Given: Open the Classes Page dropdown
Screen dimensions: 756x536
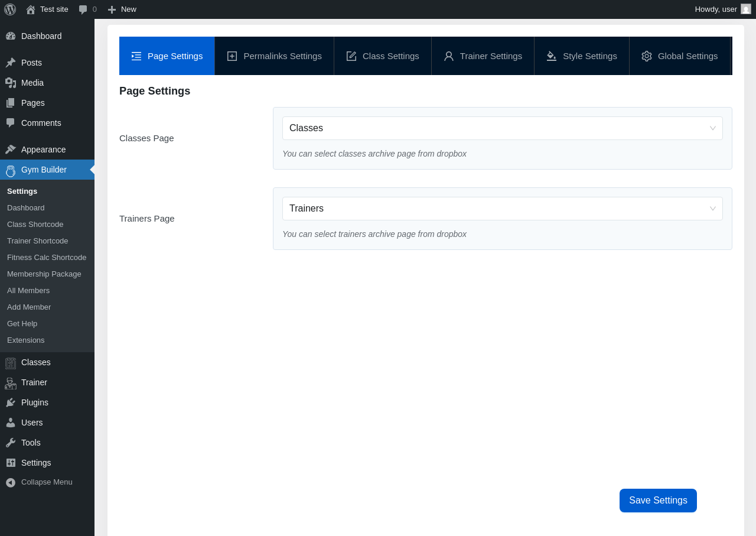Looking at the screenshot, I should point(502,128).
